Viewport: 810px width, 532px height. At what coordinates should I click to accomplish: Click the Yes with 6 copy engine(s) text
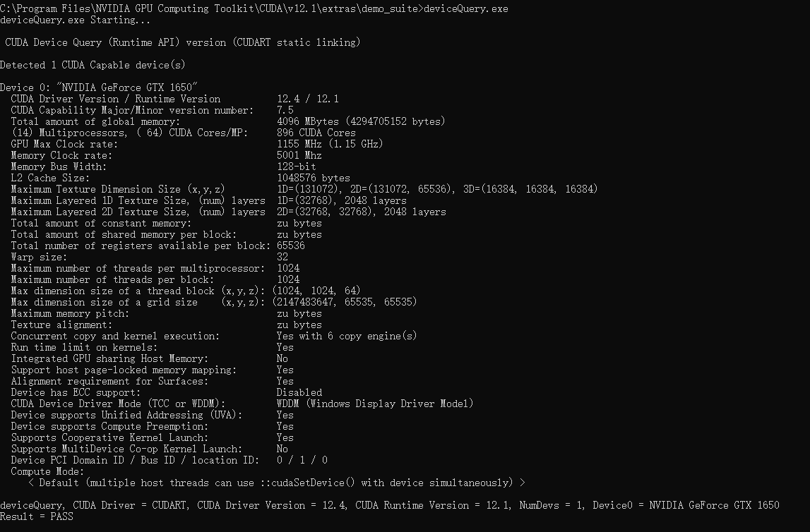[347, 336]
